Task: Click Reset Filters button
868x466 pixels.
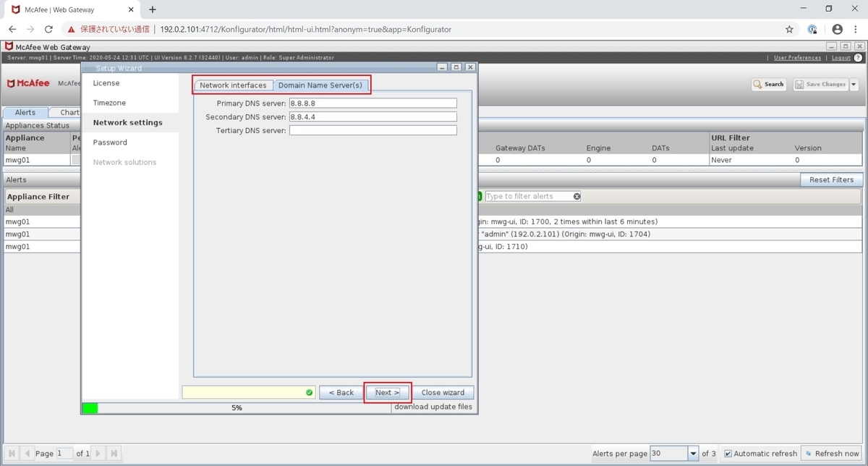Action: pos(831,179)
